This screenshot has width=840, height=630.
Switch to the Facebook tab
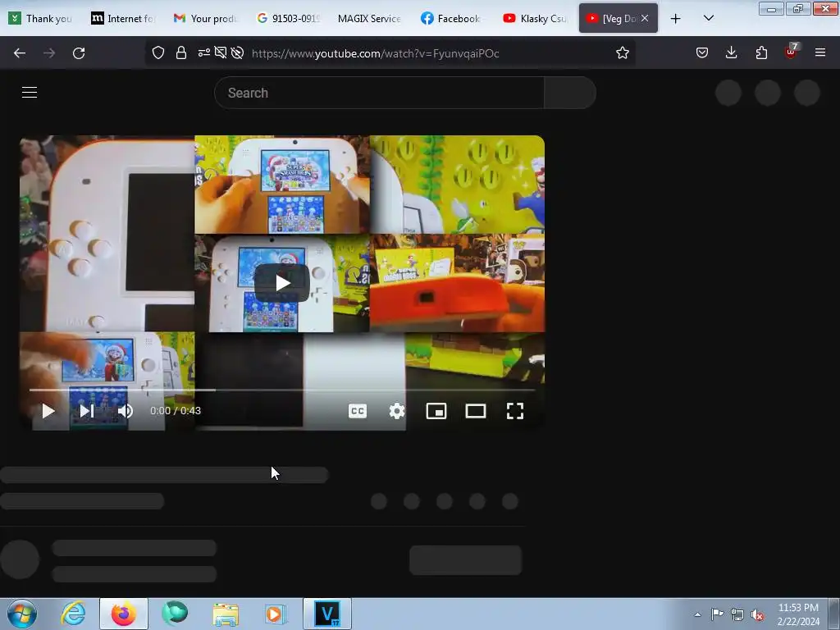coord(451,18)
